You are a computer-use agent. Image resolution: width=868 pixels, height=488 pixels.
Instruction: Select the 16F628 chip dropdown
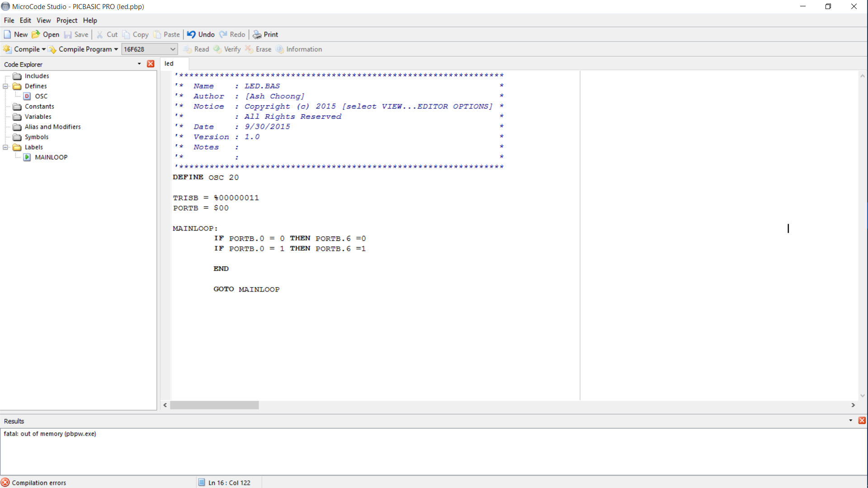tap(149, 49)
